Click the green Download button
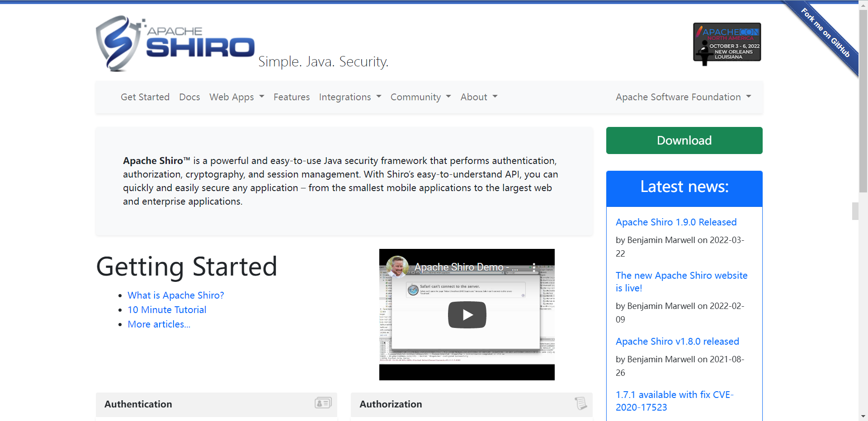Screen dimensions: 868x421 [x=684, y=140]
